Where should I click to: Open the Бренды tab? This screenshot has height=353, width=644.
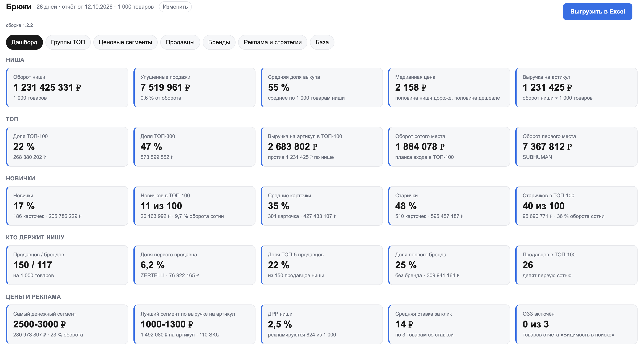219,42
